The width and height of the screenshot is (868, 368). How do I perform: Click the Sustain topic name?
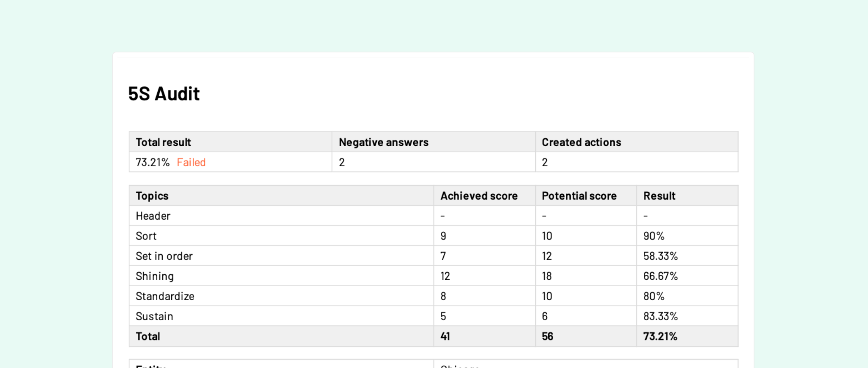coord(154,316)
